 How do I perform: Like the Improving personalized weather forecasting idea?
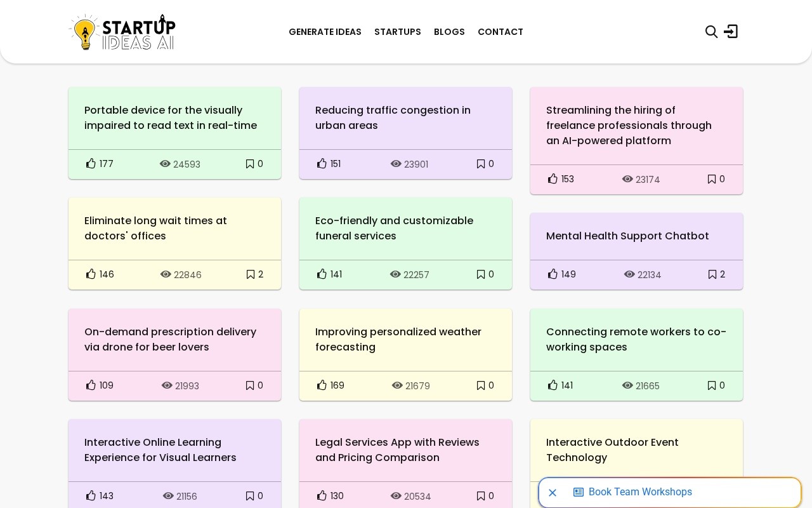point(322,385)
